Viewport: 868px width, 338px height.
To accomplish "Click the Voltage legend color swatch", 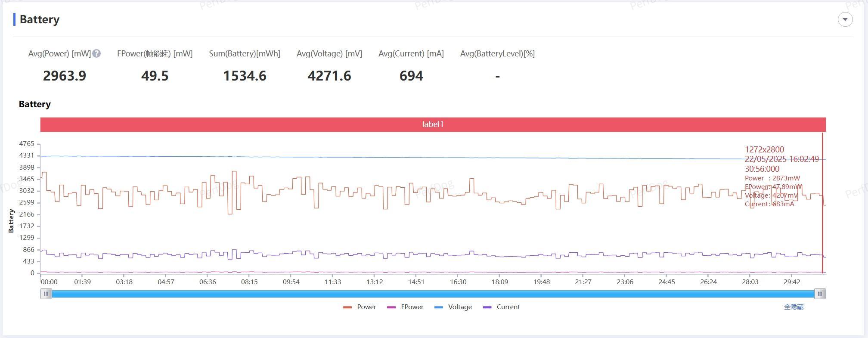I will [x=439, y=307].
